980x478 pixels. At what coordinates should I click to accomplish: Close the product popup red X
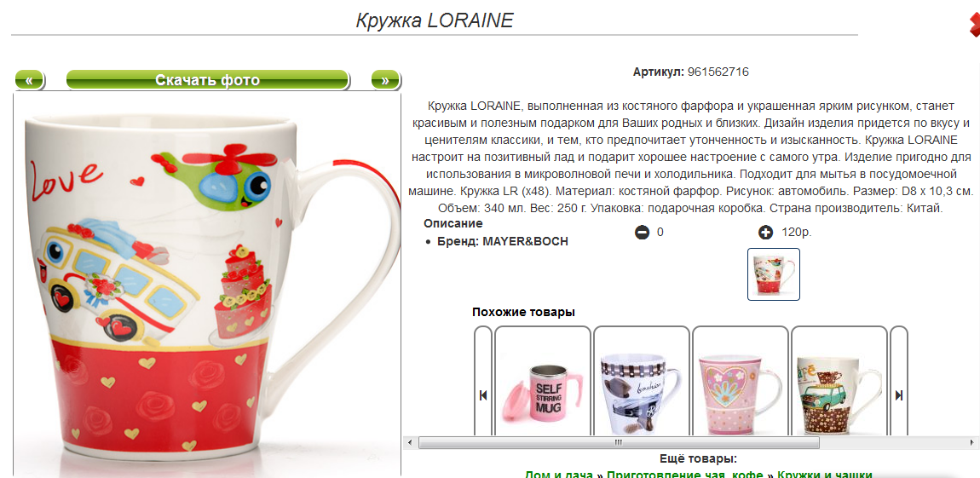coord(974,26)
